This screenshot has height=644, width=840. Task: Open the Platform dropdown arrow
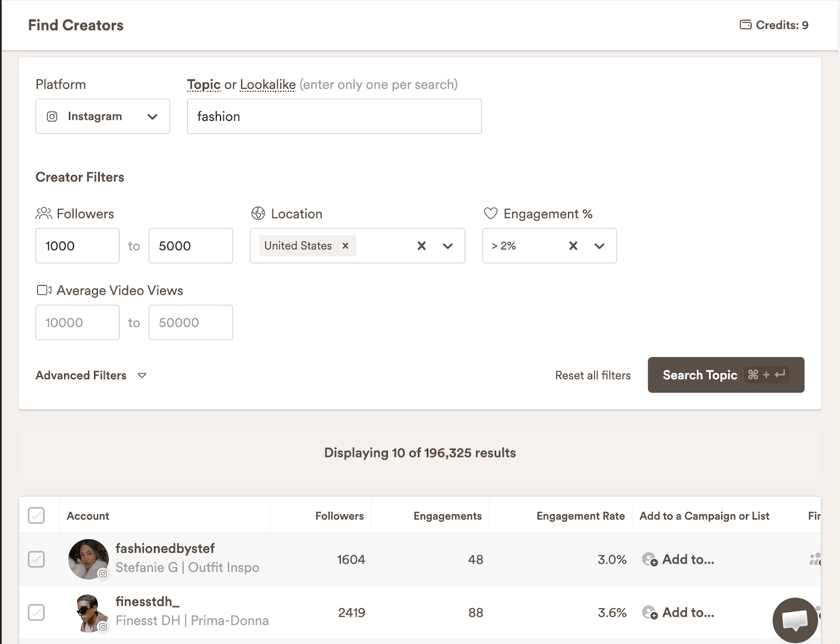pyautogui.click(x=152, y=117)
